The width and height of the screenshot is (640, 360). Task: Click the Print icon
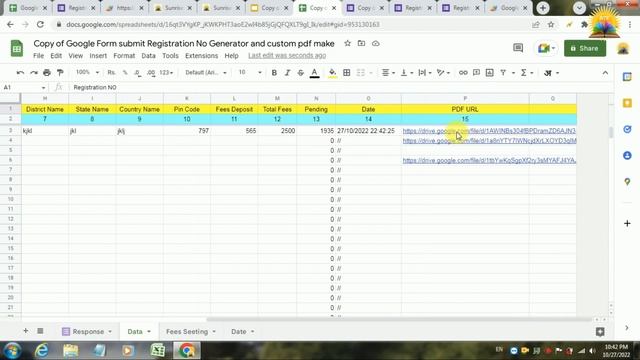(47, 73)
